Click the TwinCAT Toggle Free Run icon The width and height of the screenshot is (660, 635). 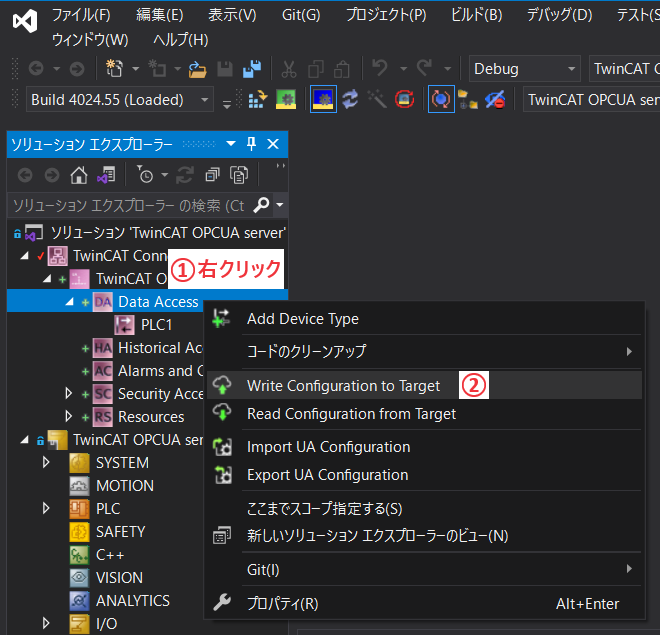click(405, 100)
